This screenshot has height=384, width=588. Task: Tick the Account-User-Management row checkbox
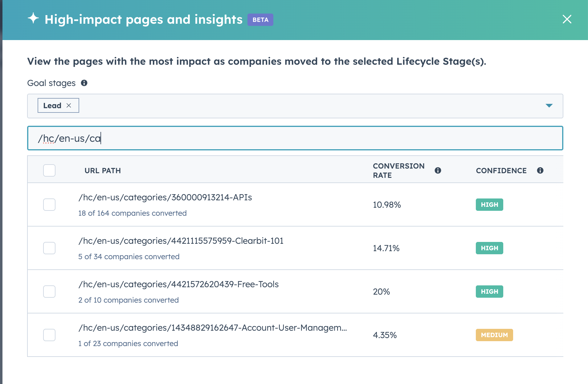pos(49,335)
